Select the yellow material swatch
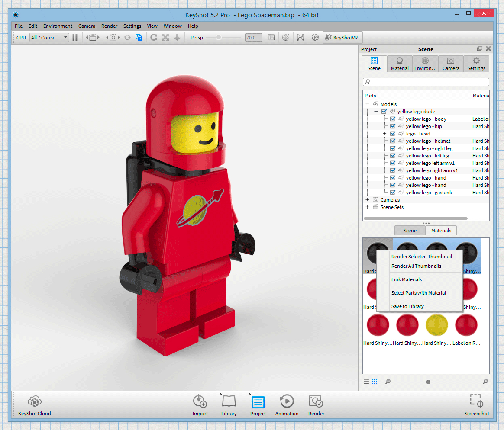The image size is (504, 430). click(x=436, y=325)
